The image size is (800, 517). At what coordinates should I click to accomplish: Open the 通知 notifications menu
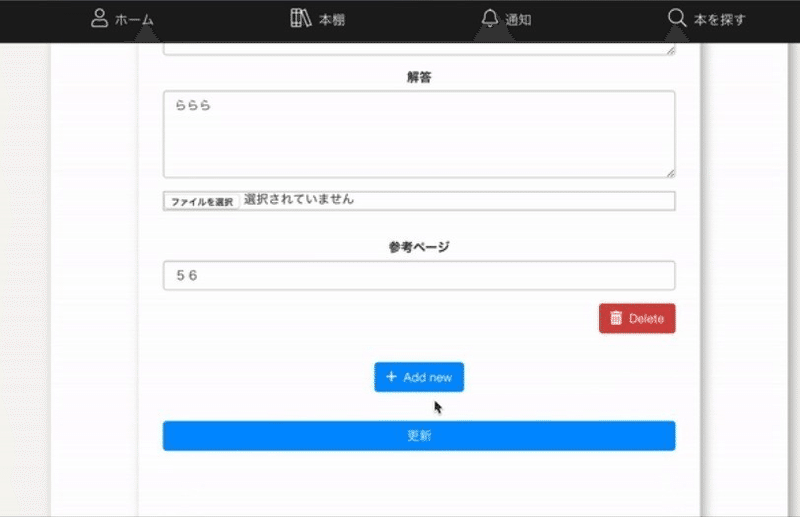[506, 19]
